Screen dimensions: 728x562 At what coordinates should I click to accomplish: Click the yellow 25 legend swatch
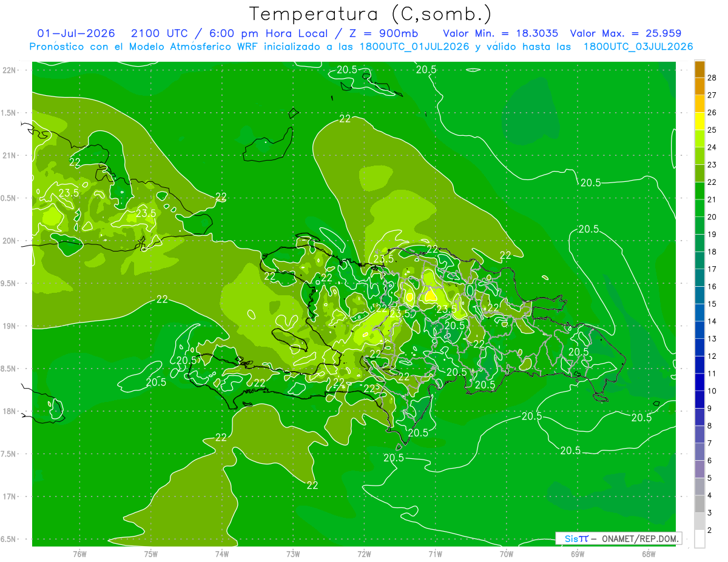(699, 122)
